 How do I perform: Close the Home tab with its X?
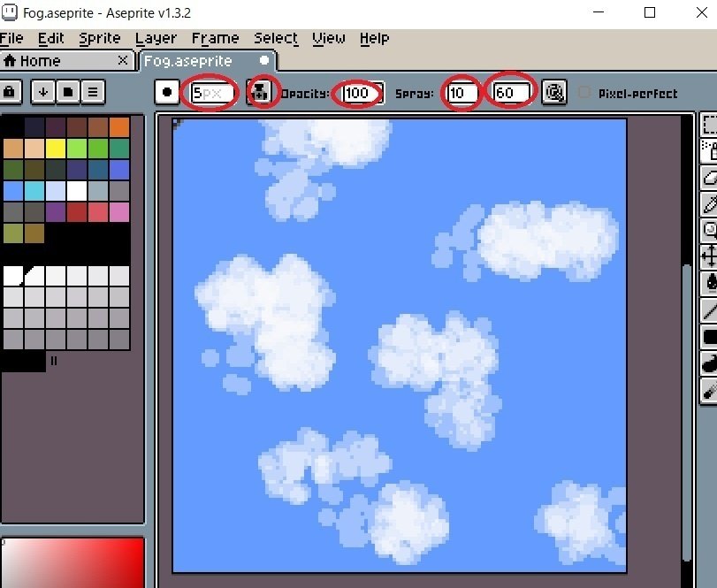click(123, 60)
